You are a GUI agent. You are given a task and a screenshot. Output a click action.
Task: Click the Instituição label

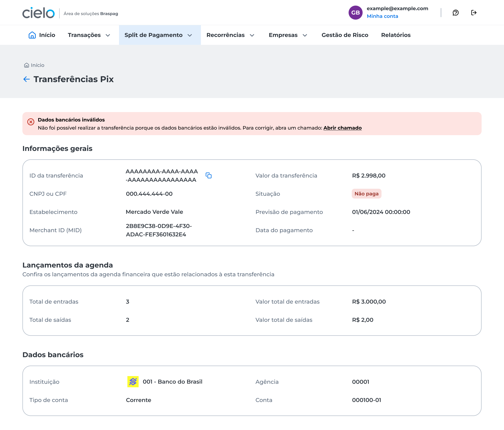click(x=44, y=382)
